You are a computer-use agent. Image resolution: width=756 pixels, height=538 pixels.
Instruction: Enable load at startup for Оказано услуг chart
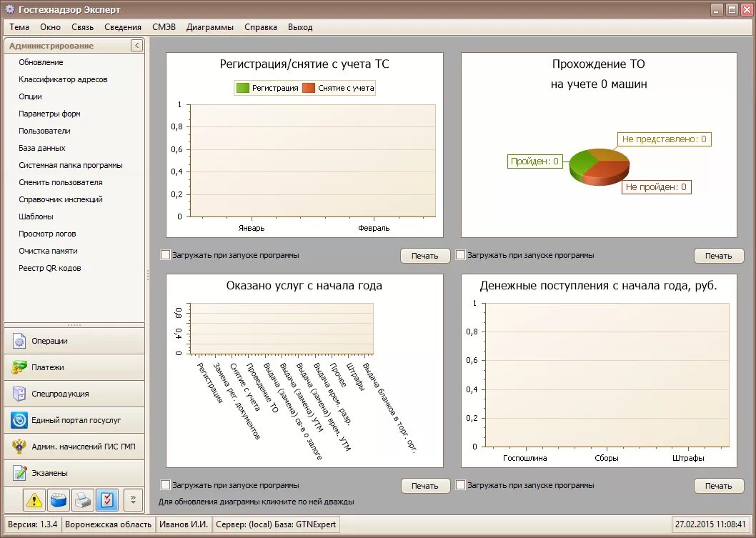tap(166, 485)
